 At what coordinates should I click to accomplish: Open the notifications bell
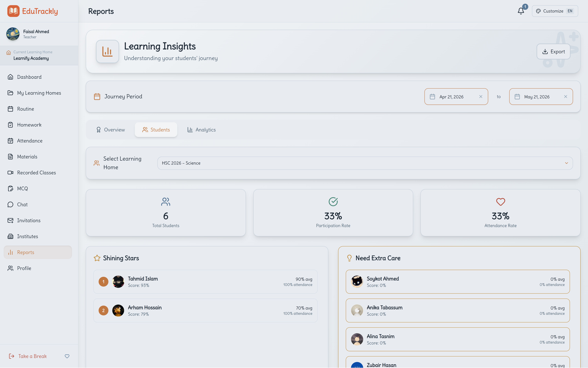(521, 11)
